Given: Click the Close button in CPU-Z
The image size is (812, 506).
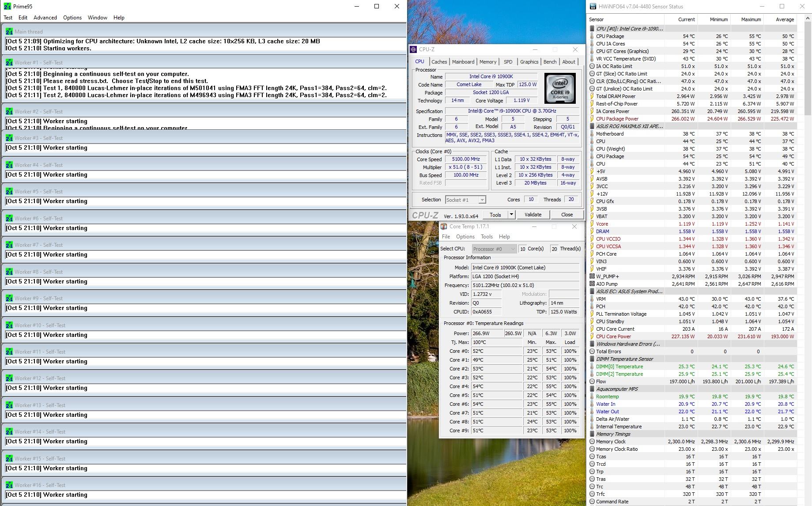Looking at the screenshot, I should pos(567,215).
